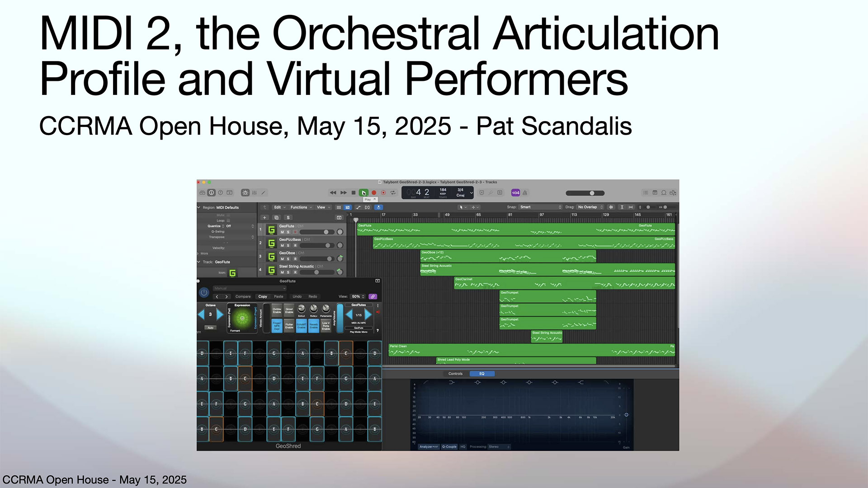
Task: Open the Snap Smart dropdown
Action: (x=540, y=207)
